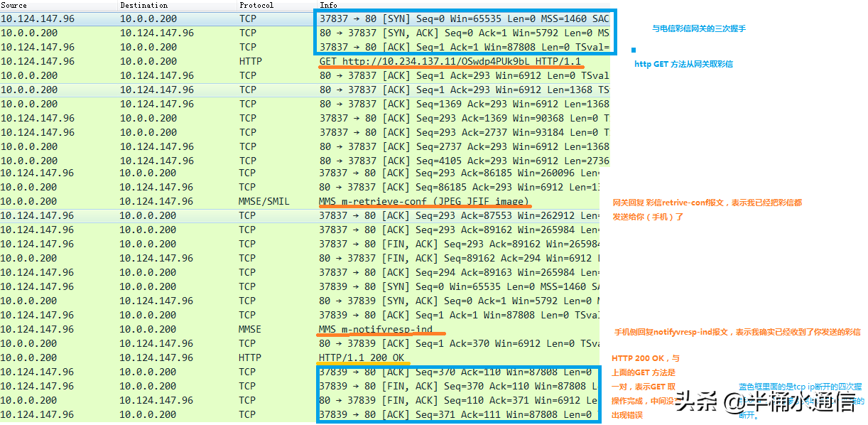
Task: Select 37839 → 80 [ACK] Seq=1 Ack=1 info
Action: [x=460, y=315]
